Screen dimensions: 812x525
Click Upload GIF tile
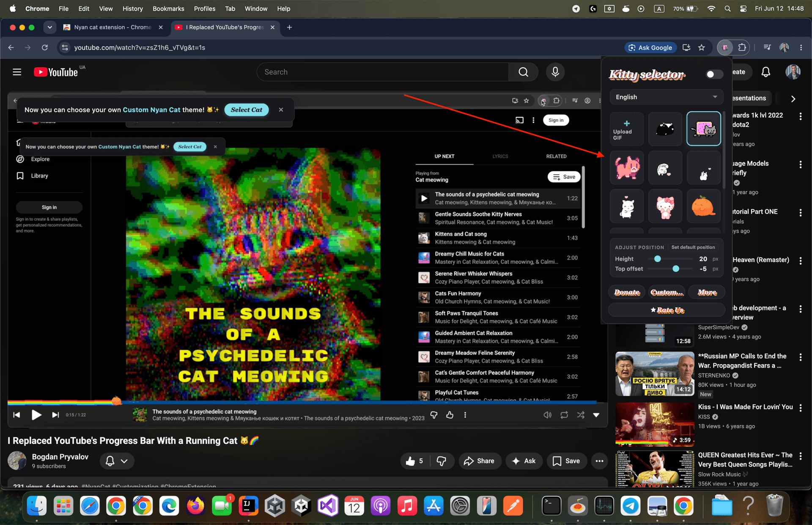pyautogui.click(x=627, y=129)
